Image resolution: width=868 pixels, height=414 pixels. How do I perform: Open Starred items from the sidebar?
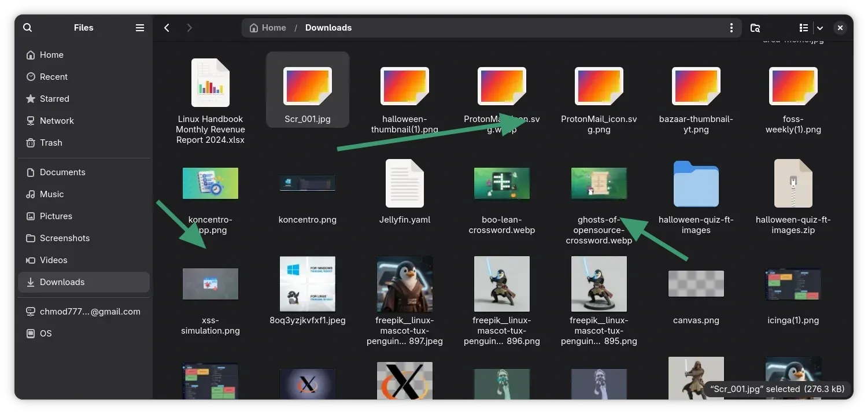pyautogui.click(x=55, y=98)
